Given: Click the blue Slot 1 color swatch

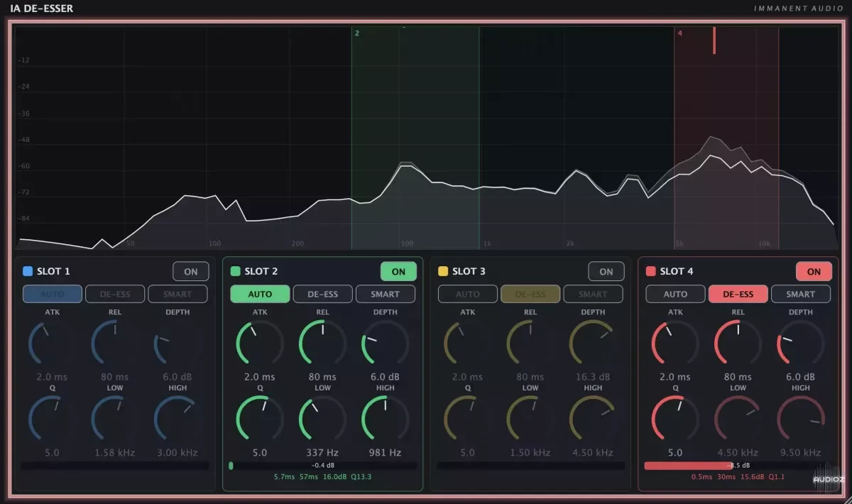Looking at the screenshot, I should coord(28,271).
